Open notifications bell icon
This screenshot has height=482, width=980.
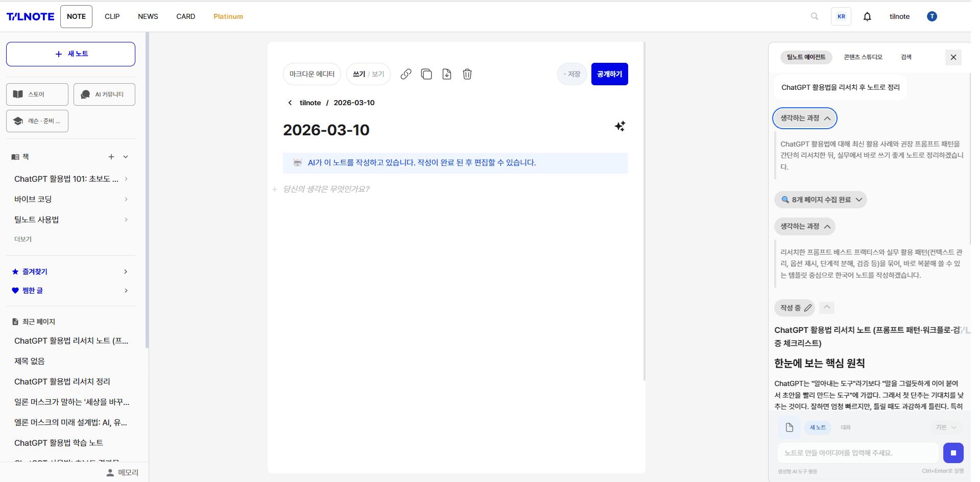[x=867, y=16]
